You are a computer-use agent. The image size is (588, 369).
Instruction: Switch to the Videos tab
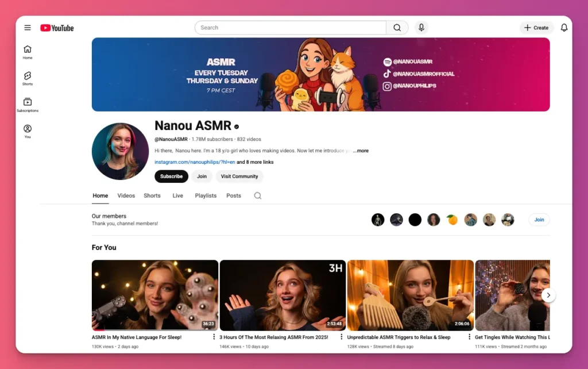(x=126, y=195)
